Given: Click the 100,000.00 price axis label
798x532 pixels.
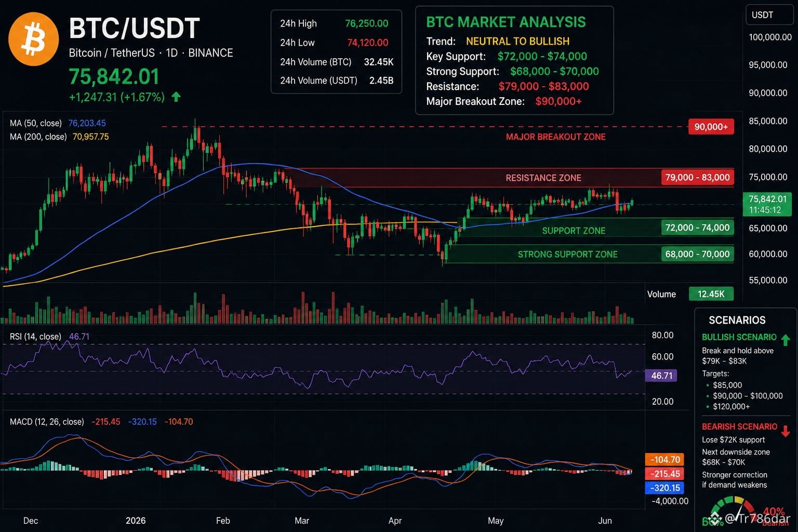Looking at the screenshot, I should 770,37.
